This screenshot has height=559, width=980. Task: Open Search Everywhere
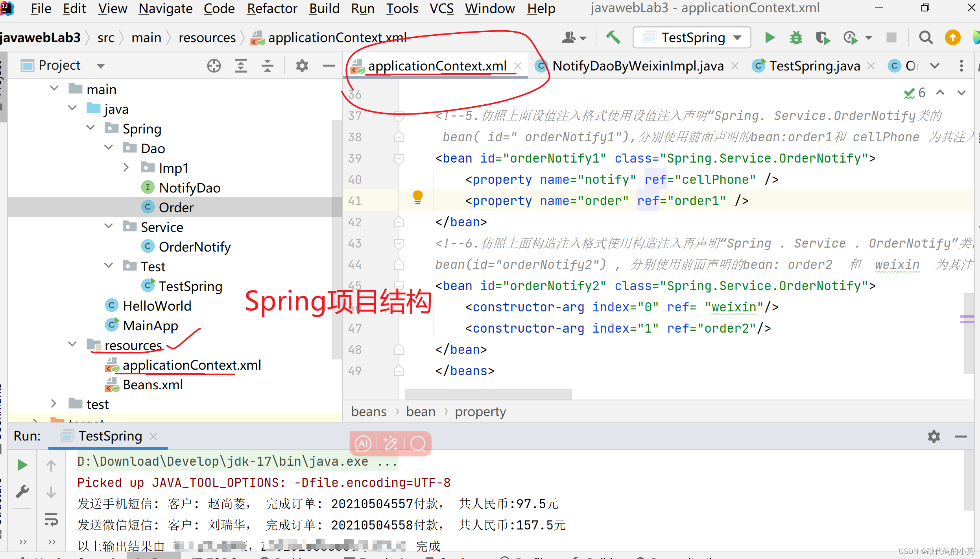click(926, 37)
